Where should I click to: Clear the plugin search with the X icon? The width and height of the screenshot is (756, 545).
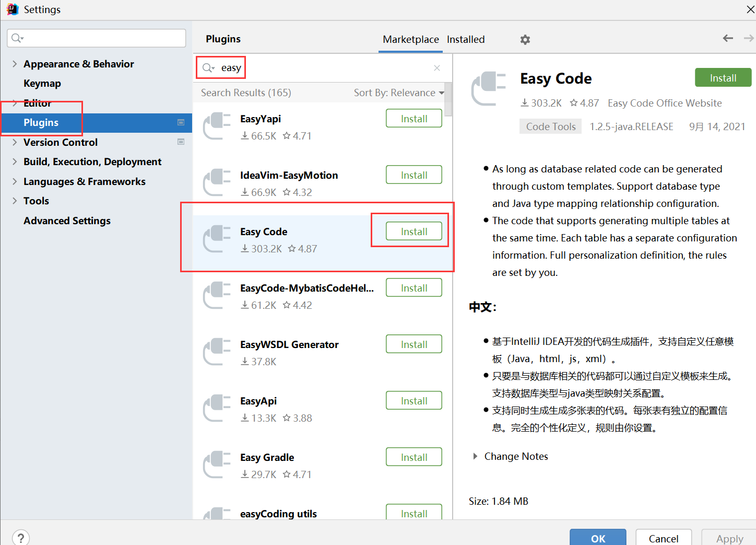[437, 68]
